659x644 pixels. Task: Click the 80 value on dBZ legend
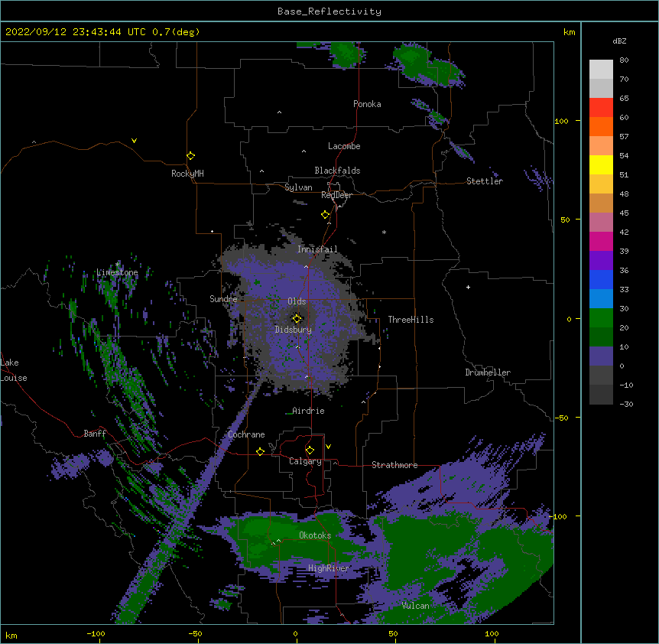[624, 60]
